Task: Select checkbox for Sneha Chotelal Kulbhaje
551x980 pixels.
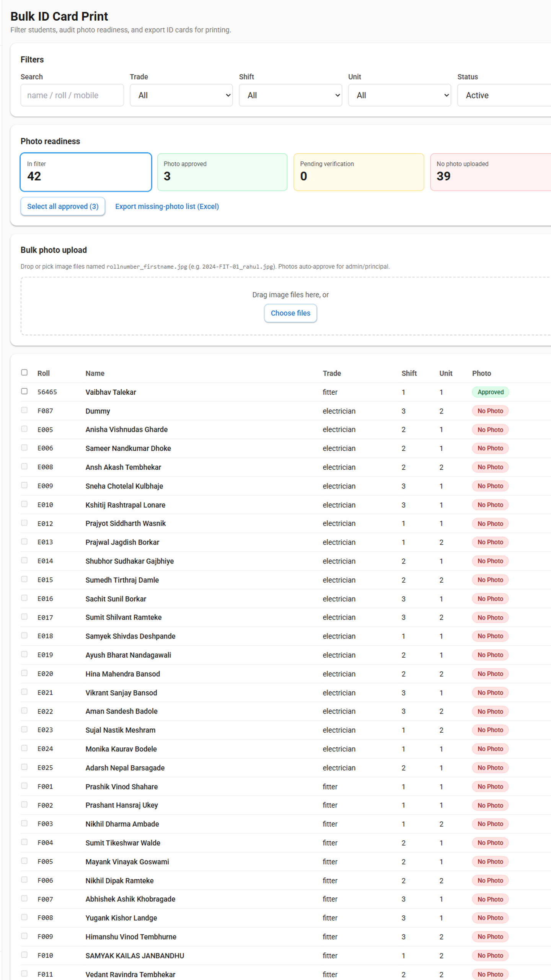Action: point(24,485)
